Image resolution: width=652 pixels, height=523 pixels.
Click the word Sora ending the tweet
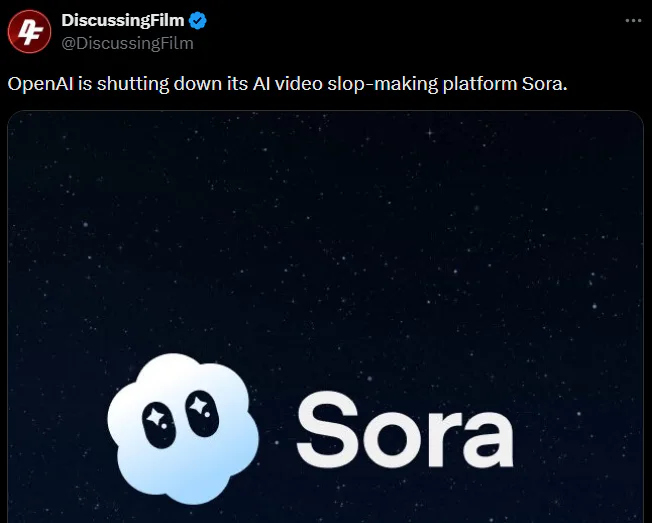(545, 84)
